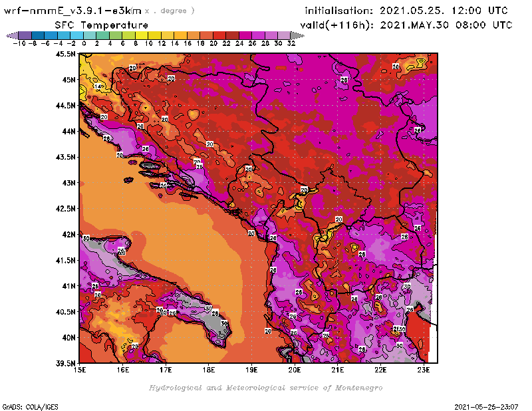Click the valid(+116h) 2021.MAY.30 timestamp
This screenshot has height=411, width=532.
click(406, 25)
